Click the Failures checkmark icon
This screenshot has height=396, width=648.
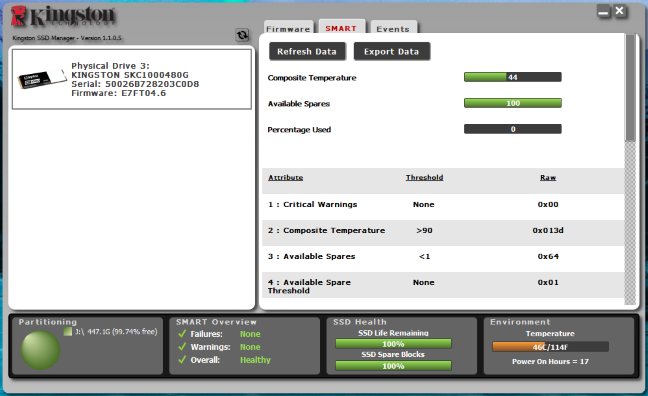[x=182, y=334]
